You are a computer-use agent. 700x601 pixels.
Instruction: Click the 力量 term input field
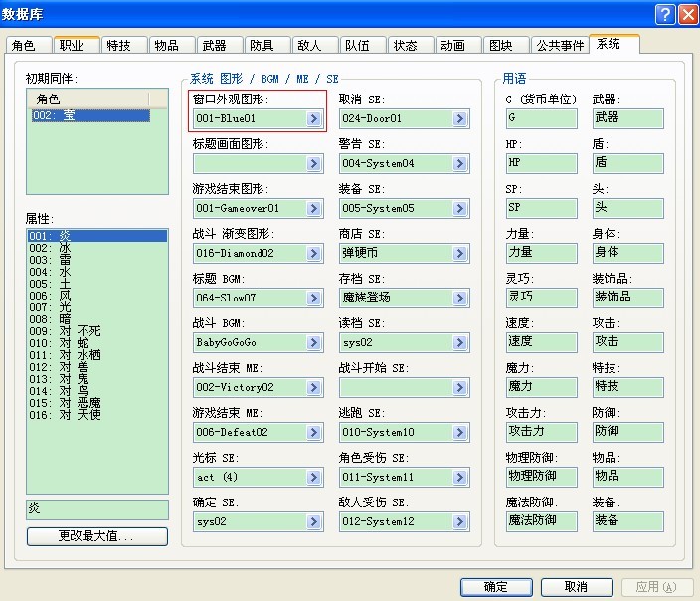tap(542, 254)
